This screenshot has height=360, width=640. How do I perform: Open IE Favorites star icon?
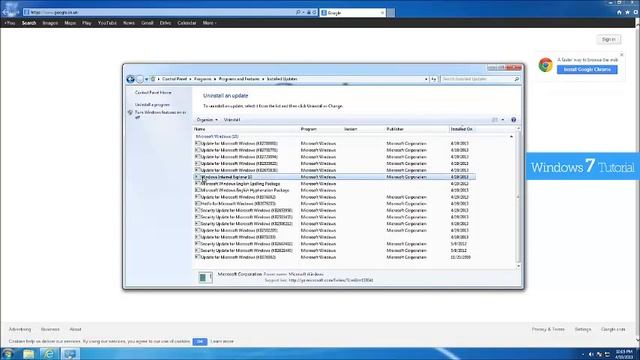[x=627, y=13]
